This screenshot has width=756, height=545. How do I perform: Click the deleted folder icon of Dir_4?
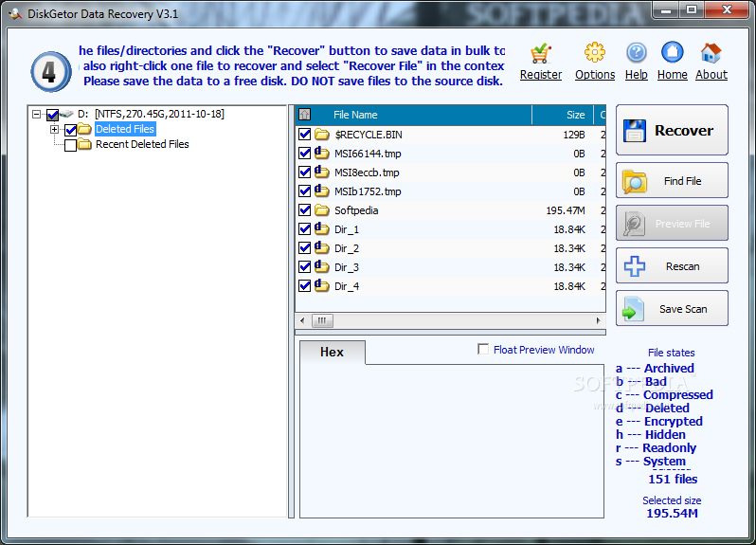[321, 285]
